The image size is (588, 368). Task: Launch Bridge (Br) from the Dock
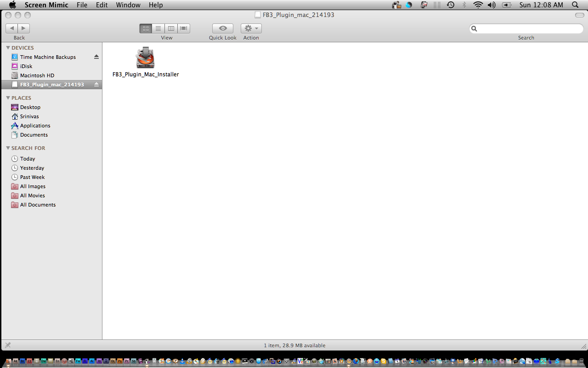click(23, 361)
